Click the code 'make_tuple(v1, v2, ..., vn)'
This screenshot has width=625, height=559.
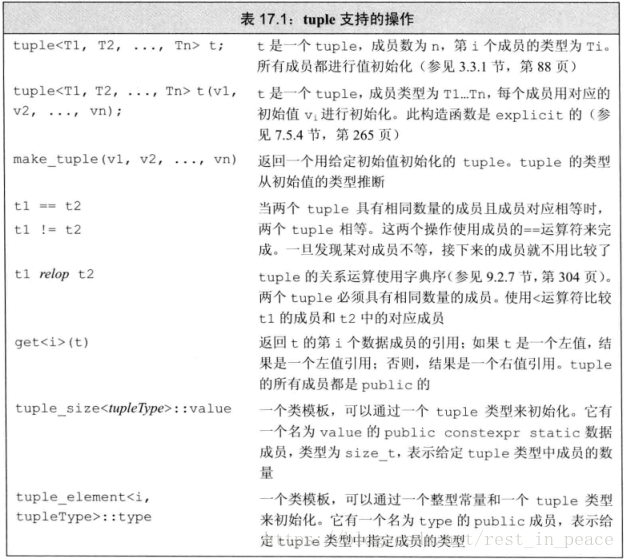[x=125, y=160]
